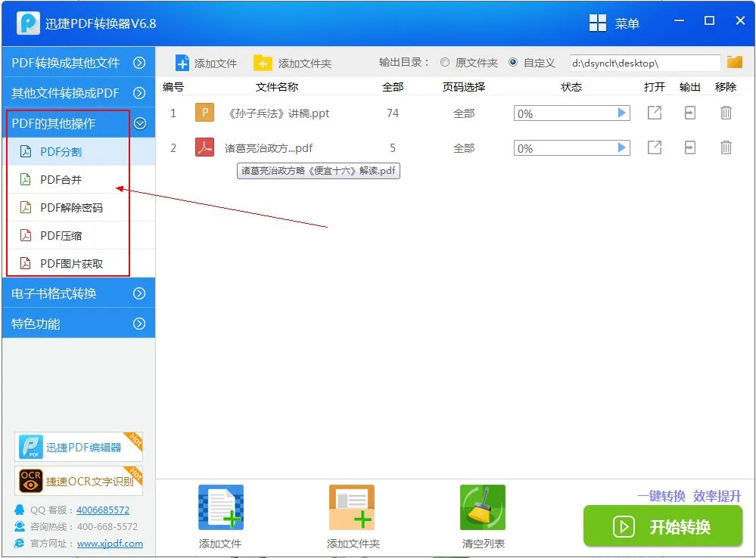Select the 自定义 output radio button
756x558 pixels.
tap(514, 62)
